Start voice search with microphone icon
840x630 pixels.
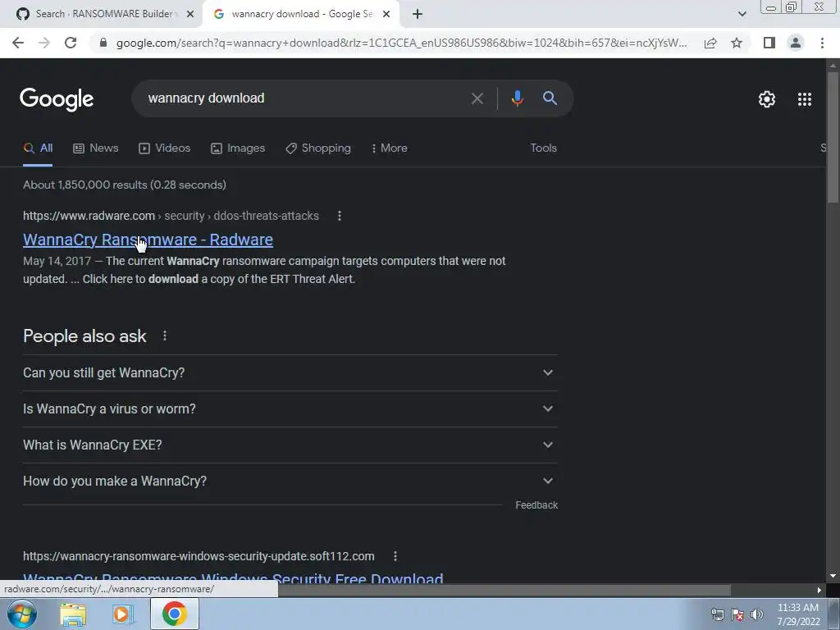point(517,98)
